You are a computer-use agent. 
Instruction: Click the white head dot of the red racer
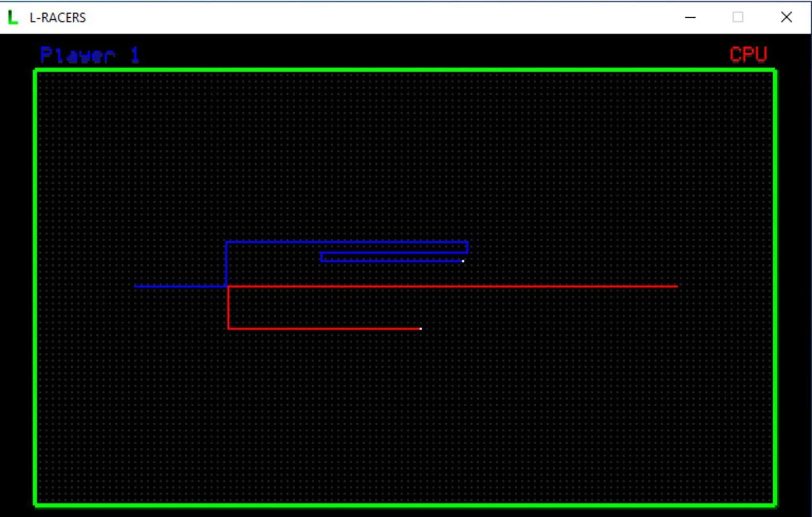pos(421,329)
